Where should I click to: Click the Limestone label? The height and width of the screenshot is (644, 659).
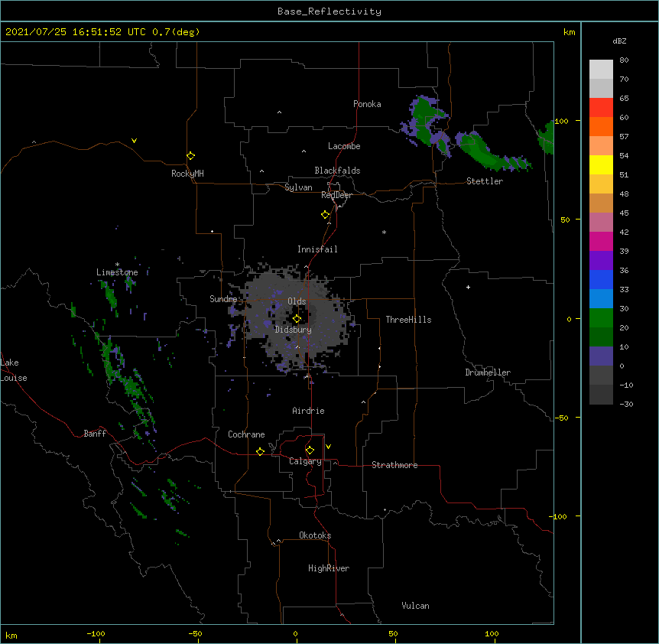coord(117,272)
